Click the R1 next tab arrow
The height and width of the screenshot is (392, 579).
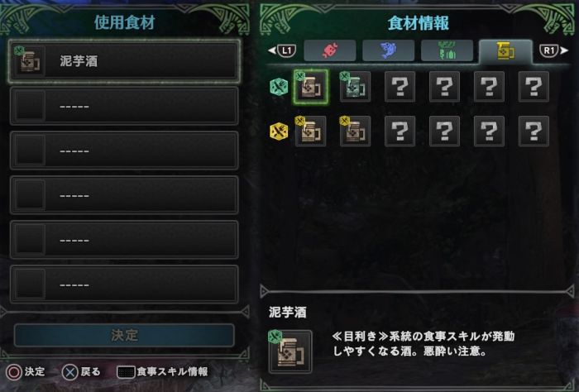point(553,50)
